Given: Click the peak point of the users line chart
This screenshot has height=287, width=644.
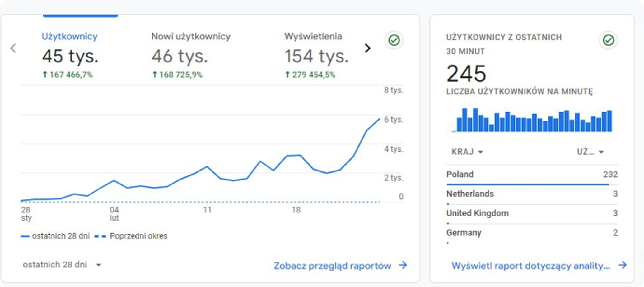Looking at the screenshot, I should click(x=379, y=119).
